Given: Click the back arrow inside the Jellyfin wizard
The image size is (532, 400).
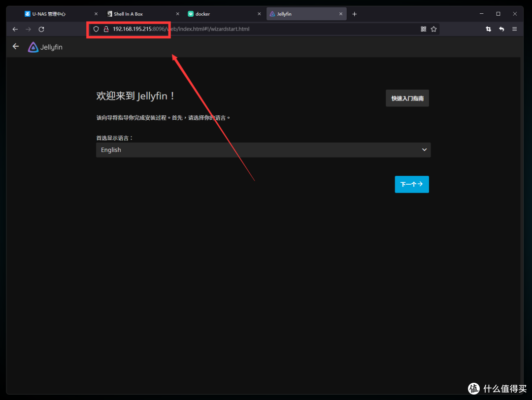Looking at the screenshot, I should pos(15,46).
